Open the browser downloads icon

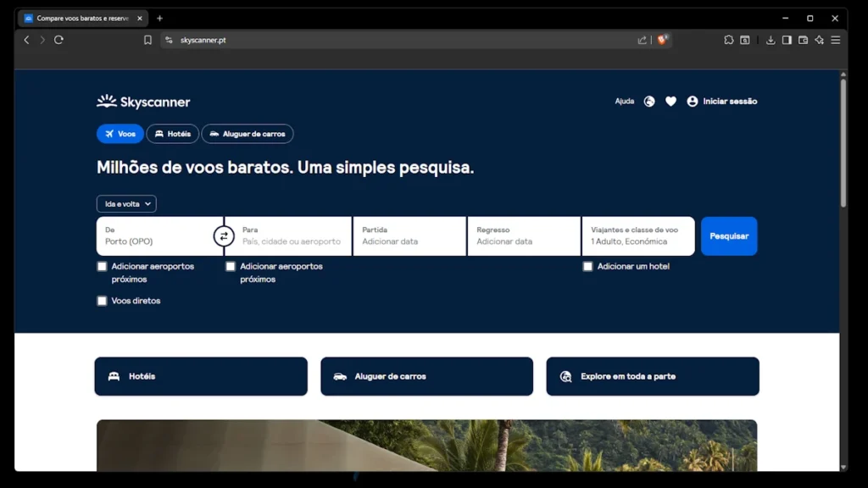771,40
